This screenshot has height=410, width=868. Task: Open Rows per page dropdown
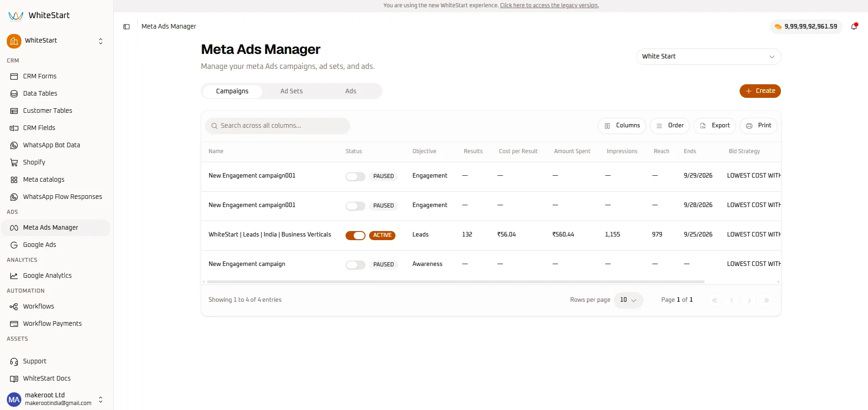628,300
